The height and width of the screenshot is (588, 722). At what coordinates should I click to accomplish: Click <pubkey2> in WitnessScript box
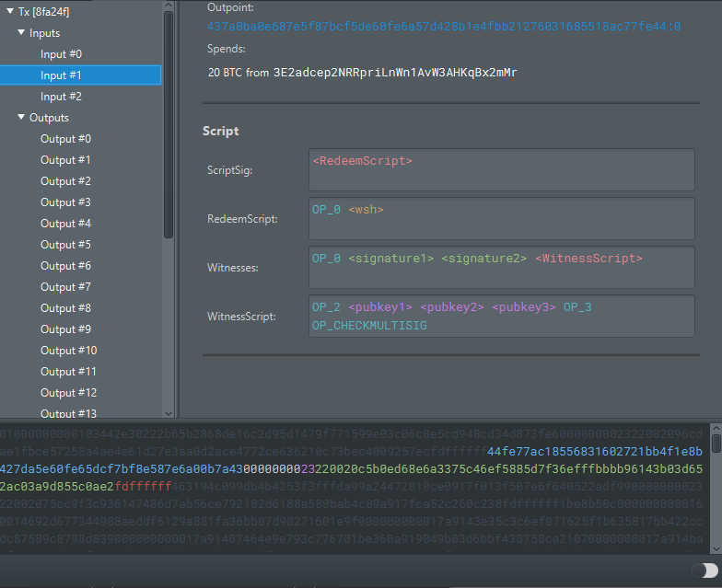pos(452,307)
